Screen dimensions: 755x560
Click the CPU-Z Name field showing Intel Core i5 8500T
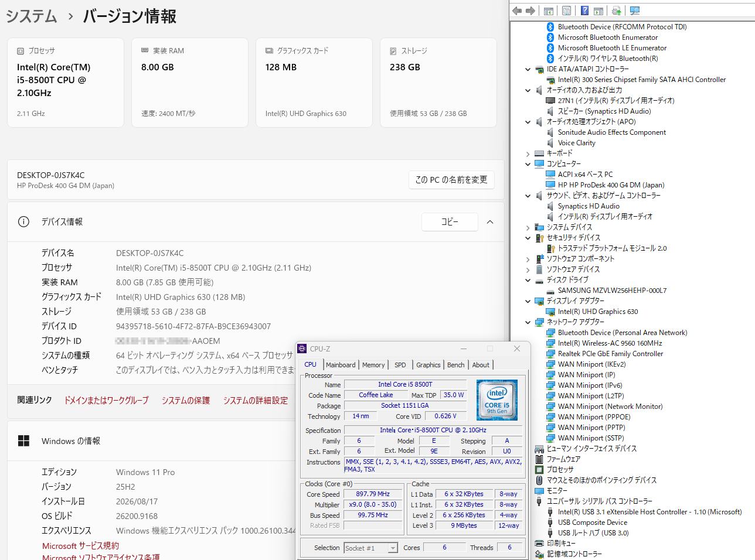[405, 385]
